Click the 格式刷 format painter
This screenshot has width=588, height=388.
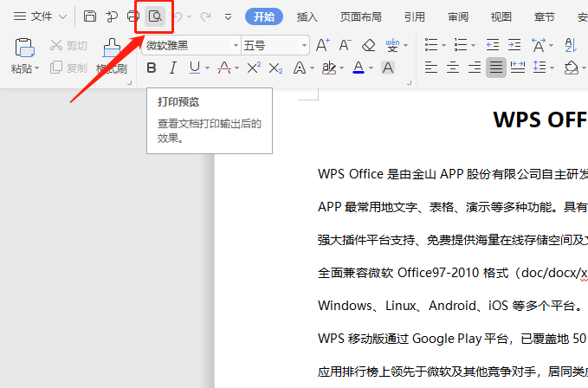(112, 56)
